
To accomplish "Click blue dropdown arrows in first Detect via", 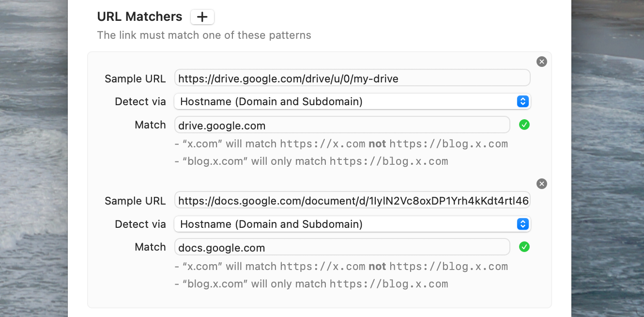I will (522, 101).
